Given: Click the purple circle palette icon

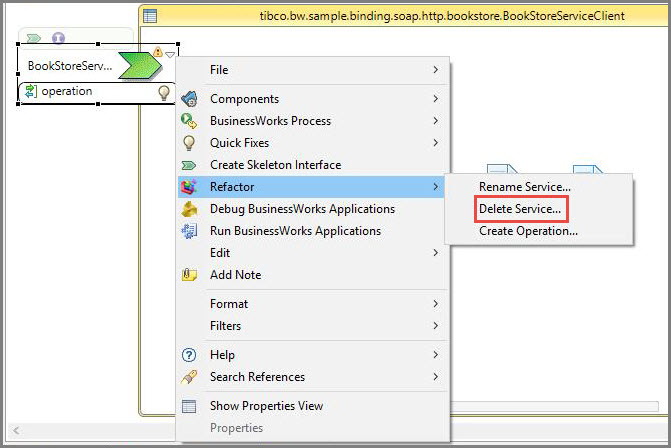Looking at the screenshot, I should [58, 38].
